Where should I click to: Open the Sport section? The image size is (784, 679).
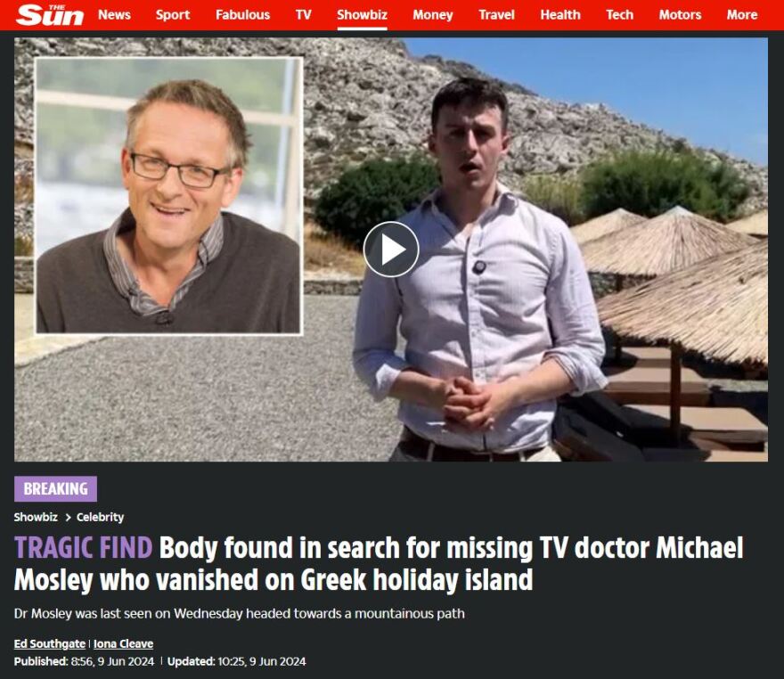[173, 15]
